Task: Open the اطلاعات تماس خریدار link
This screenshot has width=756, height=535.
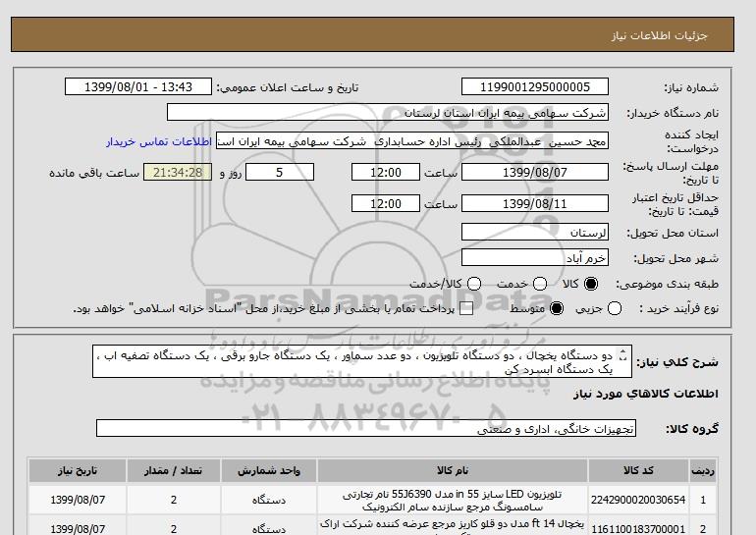Action: pyautogui.click(x=159, y=142)
